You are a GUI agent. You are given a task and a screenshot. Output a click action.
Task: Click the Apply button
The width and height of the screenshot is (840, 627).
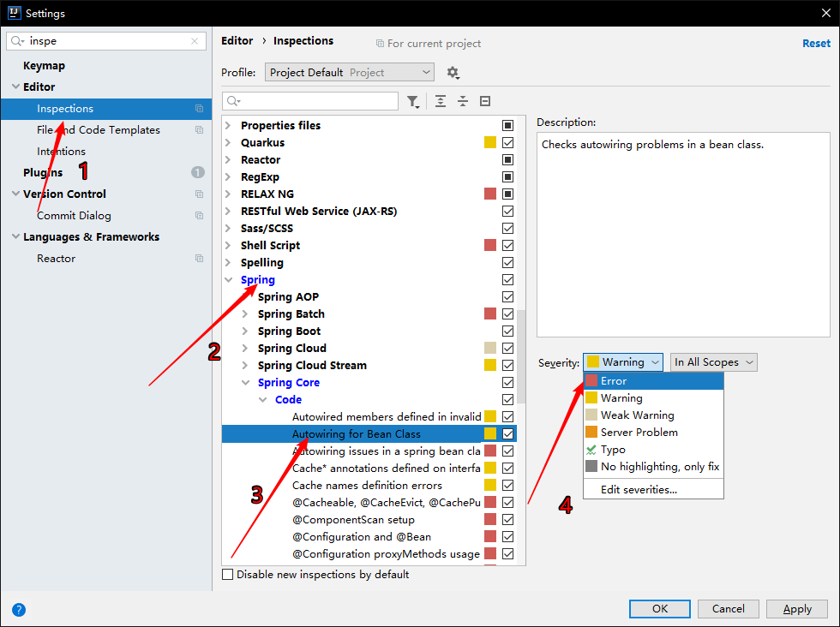[797, 609]
